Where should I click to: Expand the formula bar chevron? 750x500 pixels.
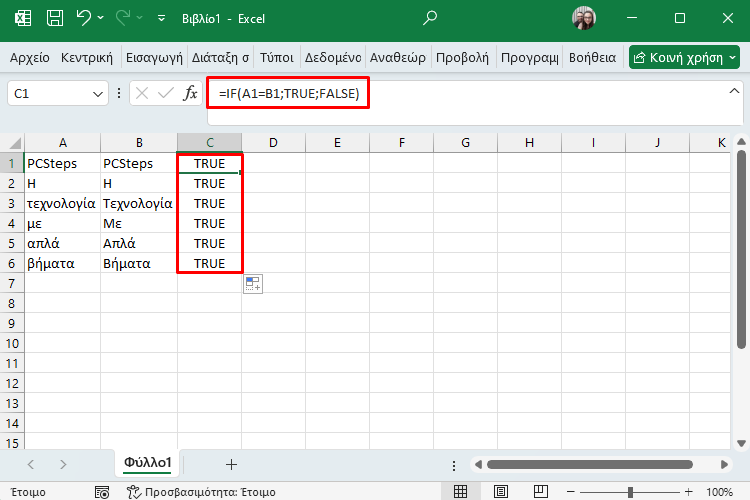[734, 91]
